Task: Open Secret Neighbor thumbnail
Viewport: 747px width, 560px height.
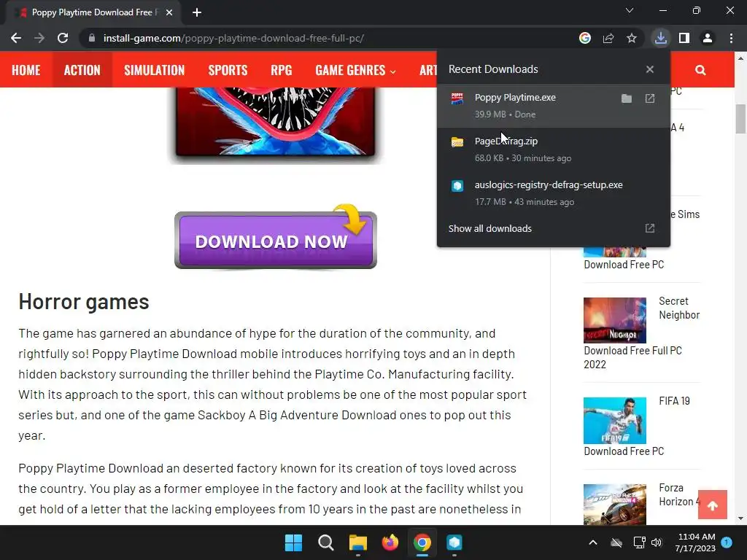Action: coord(614,320)
